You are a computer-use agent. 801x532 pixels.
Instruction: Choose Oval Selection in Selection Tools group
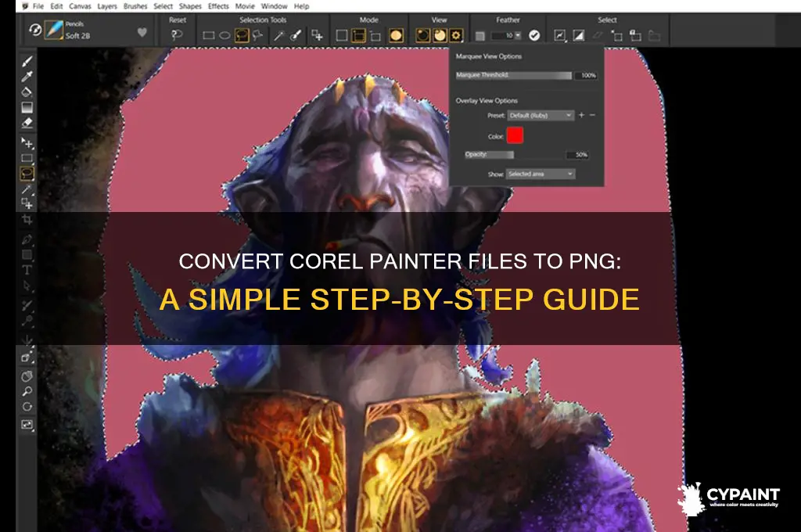(x=224, y=35)
